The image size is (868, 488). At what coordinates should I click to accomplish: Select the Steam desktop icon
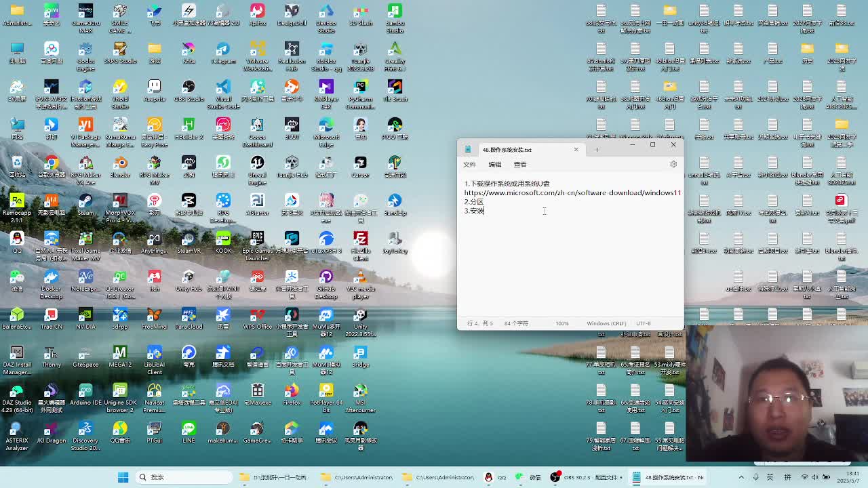point(85,205)
